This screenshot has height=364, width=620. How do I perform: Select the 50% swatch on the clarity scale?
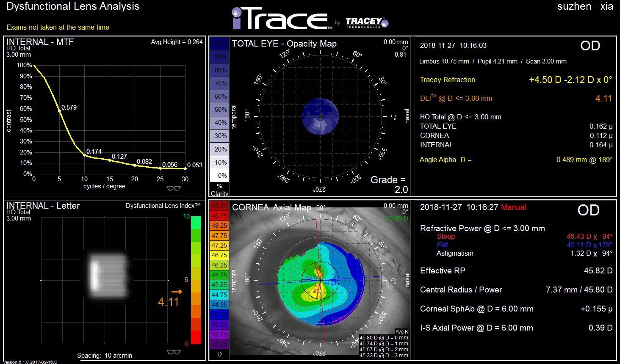[219, 110]
